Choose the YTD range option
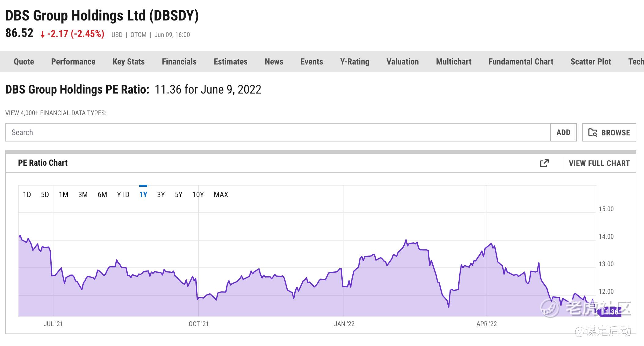 pos(123,195)
